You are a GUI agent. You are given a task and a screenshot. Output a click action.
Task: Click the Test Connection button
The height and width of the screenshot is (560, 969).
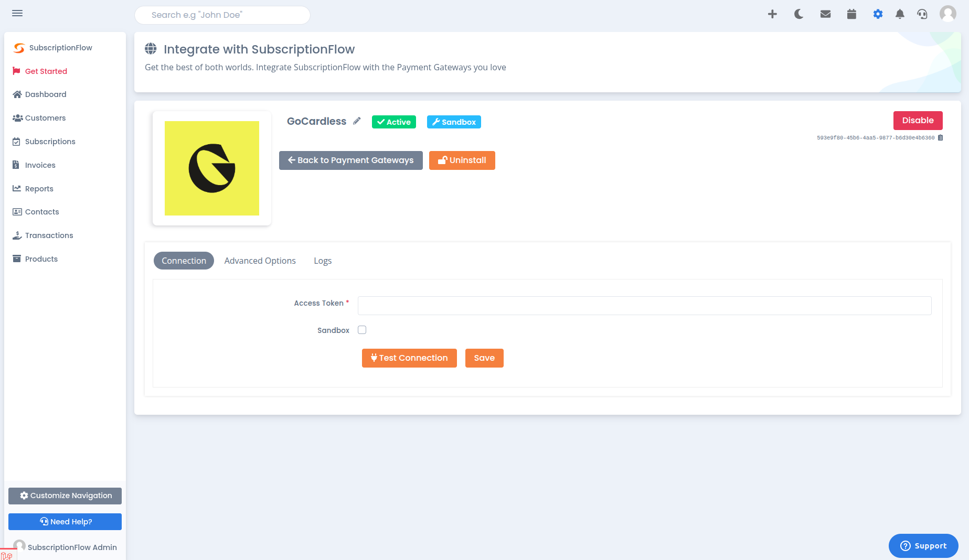coord(409,358)
